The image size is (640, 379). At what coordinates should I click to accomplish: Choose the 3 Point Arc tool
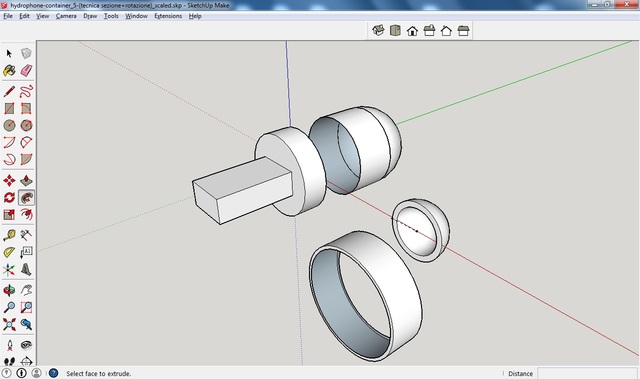tap(9, 159)
